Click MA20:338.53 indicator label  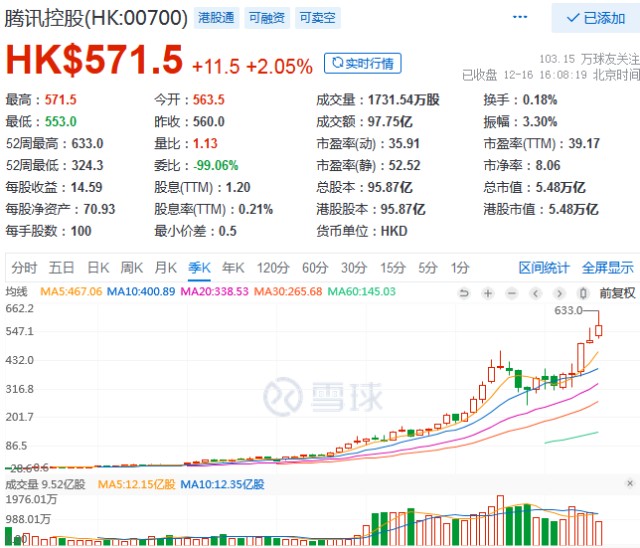coord(214,291)
